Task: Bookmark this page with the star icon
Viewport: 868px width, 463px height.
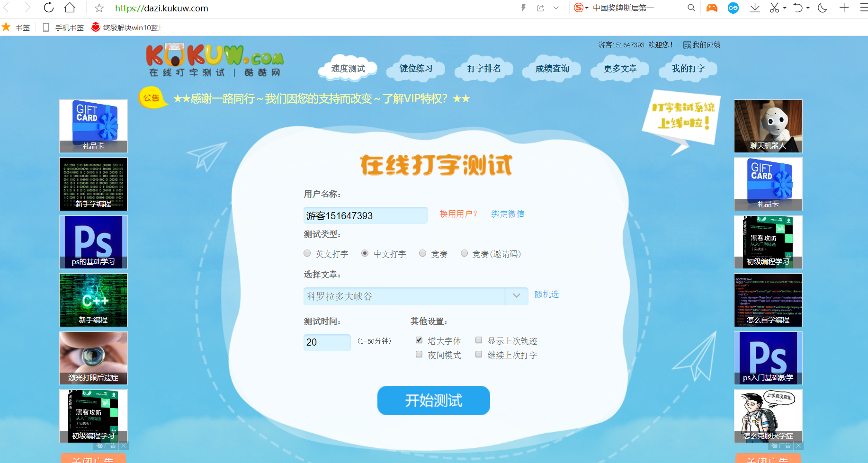Action: pos(98,8)
